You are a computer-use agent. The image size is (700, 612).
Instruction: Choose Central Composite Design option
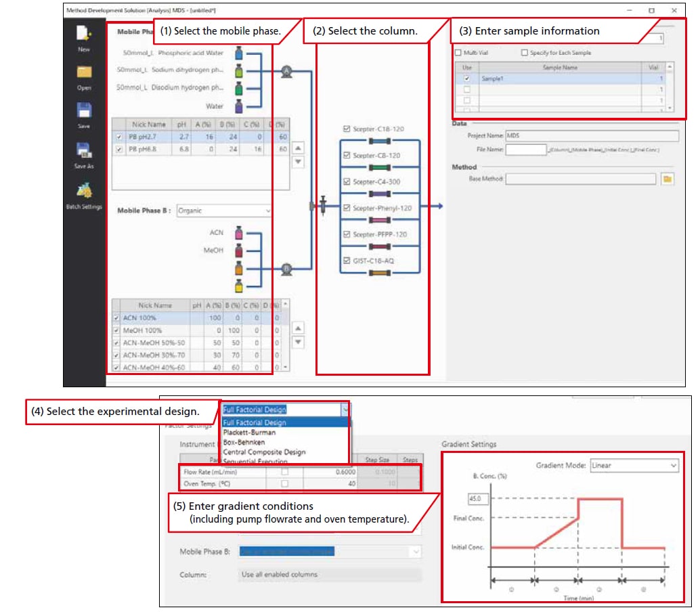264,452
